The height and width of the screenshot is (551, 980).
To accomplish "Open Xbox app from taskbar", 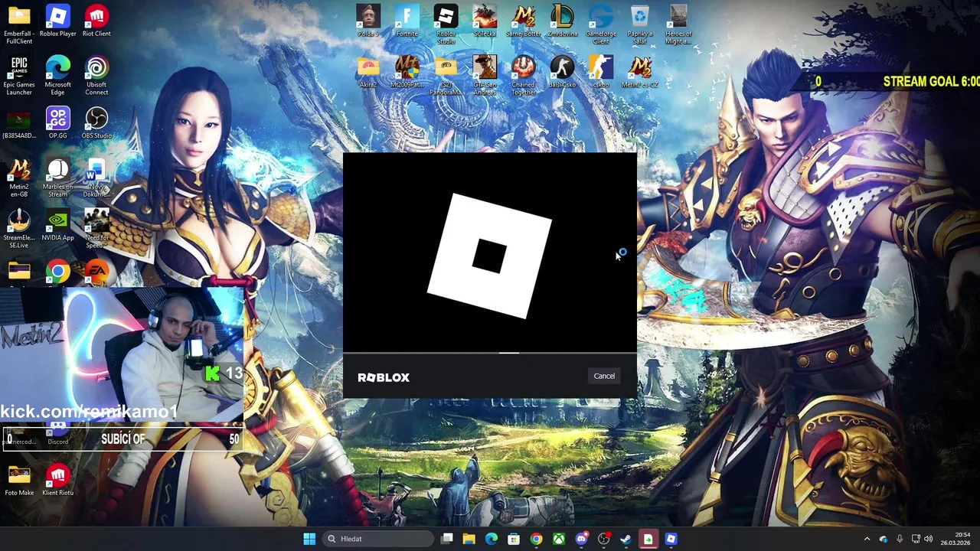I will (x=559, y=539).
